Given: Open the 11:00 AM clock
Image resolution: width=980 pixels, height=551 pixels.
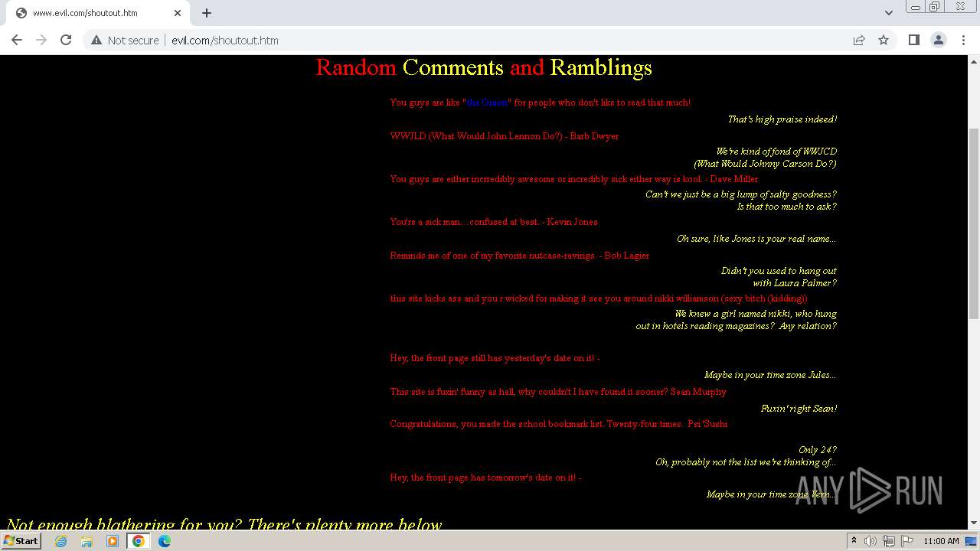Looking at the screenshot, I should click(941, 541).
